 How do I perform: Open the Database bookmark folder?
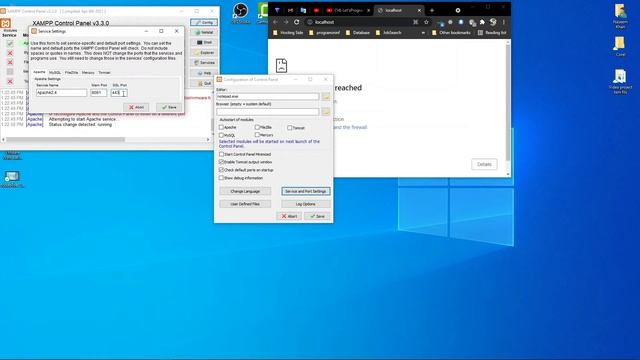tap(358, 33)
